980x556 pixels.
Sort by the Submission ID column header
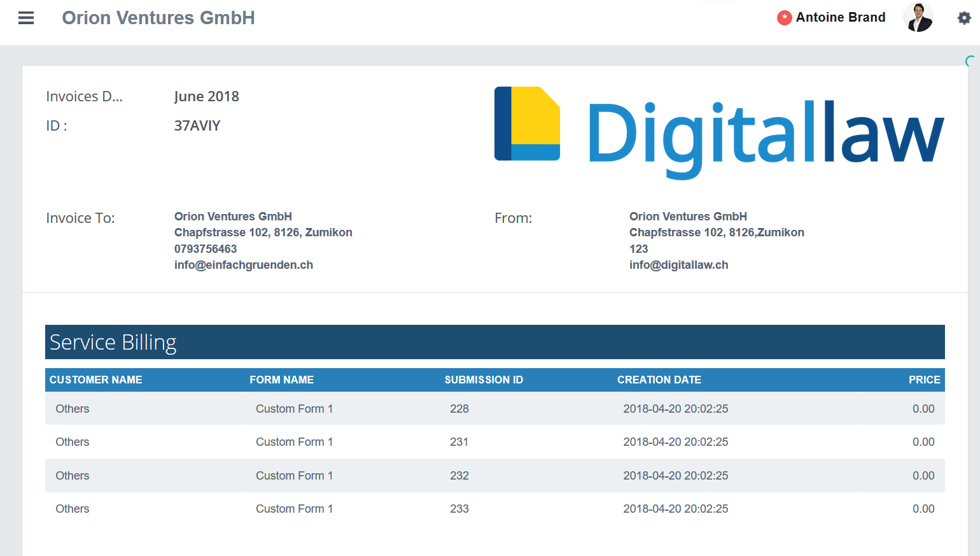[484, 380]
